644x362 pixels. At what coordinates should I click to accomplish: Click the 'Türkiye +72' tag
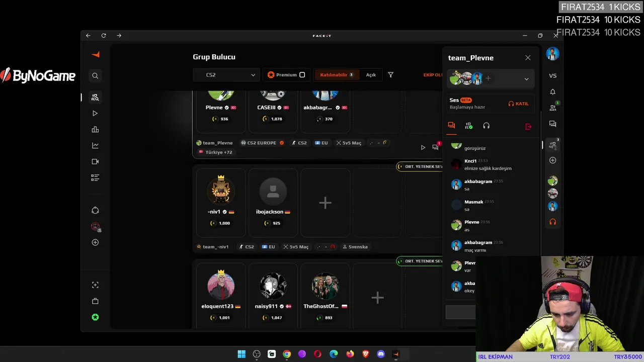pyautogui.click(x=215, y=152)
